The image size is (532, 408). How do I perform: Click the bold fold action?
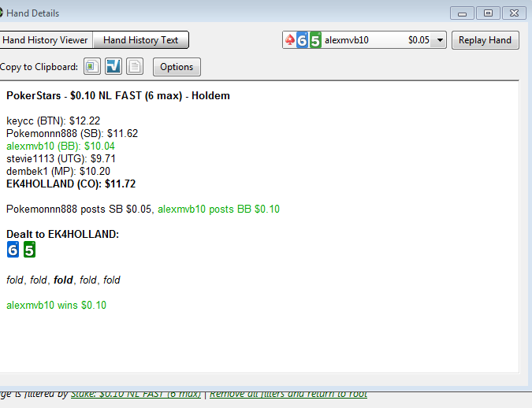click(x=63, y=280)
